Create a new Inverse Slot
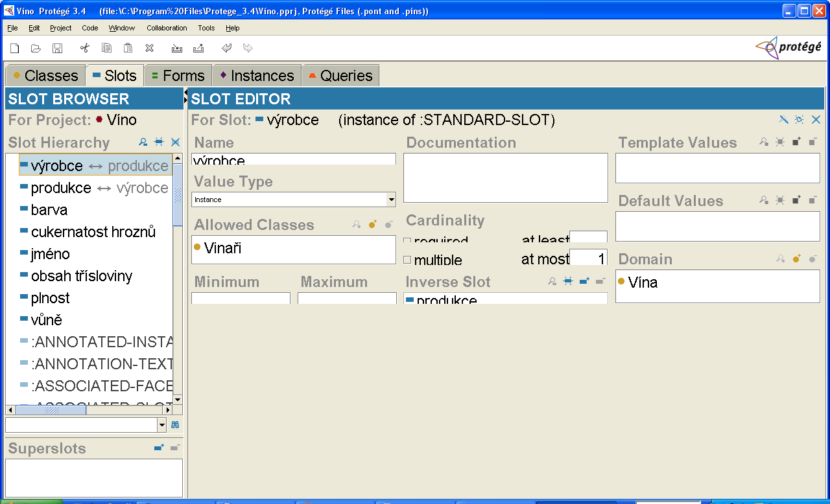 (568, 281)
